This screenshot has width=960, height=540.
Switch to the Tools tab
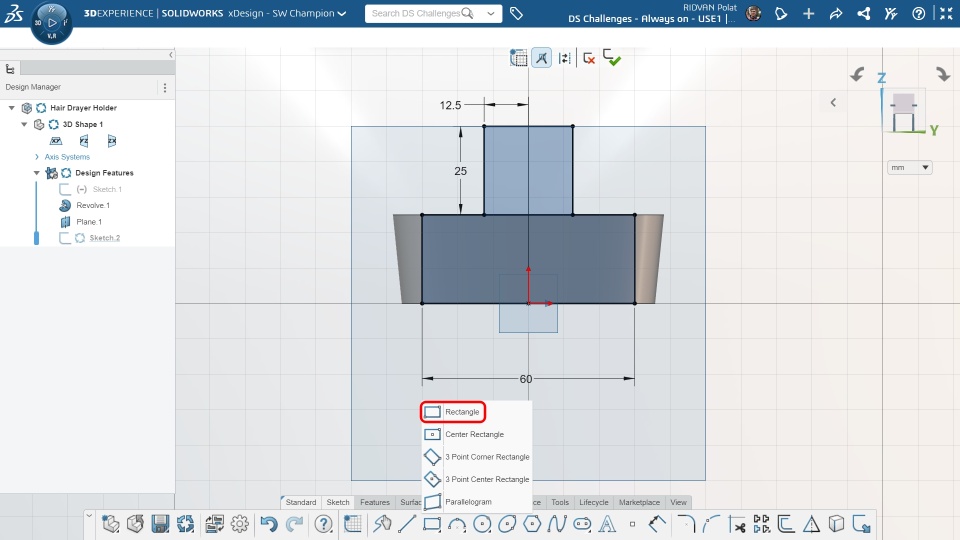(x=560, y=502)
